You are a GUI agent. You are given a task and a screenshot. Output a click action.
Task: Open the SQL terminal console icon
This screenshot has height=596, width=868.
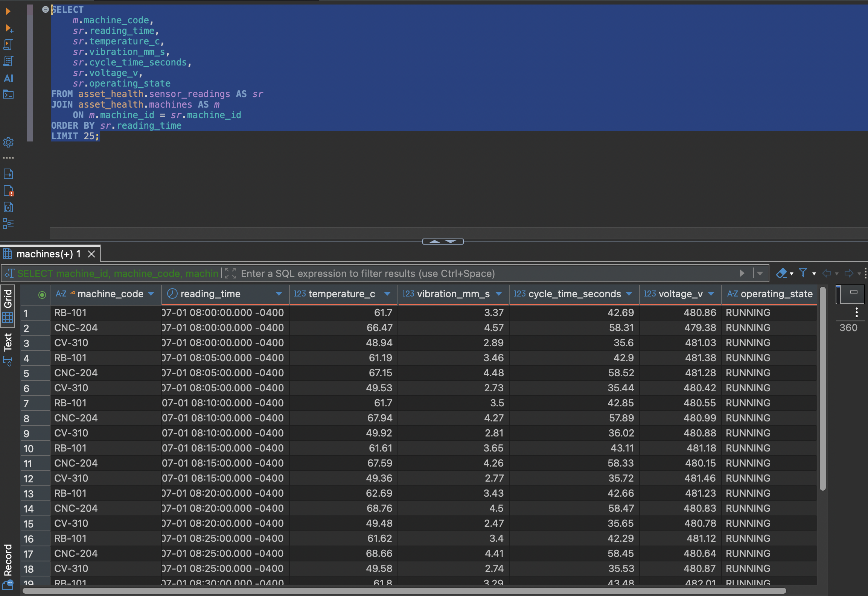point(8,94)
